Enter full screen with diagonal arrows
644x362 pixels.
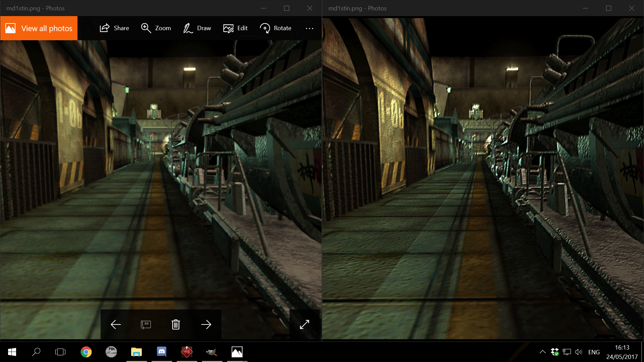(305, 324)
